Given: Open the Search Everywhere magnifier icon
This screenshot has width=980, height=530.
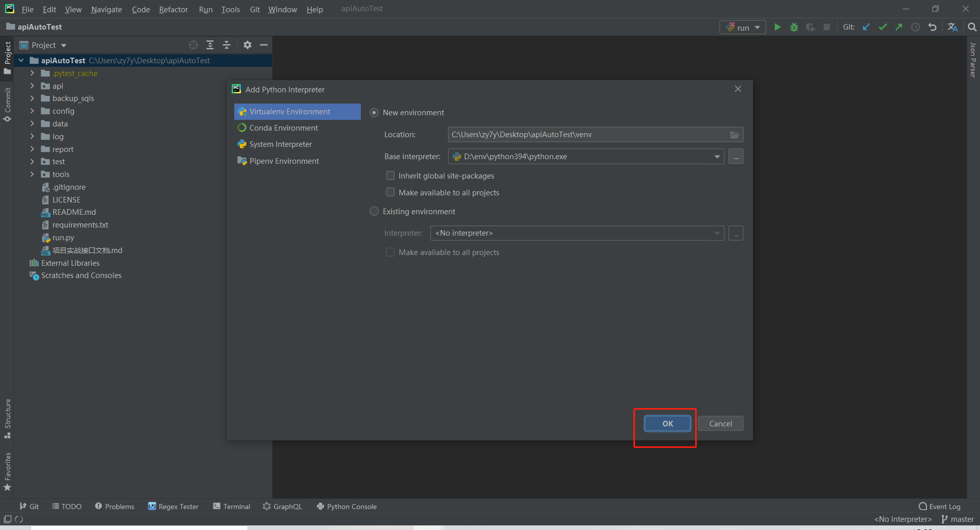Looking at the screenshot, I should [972, 27].
